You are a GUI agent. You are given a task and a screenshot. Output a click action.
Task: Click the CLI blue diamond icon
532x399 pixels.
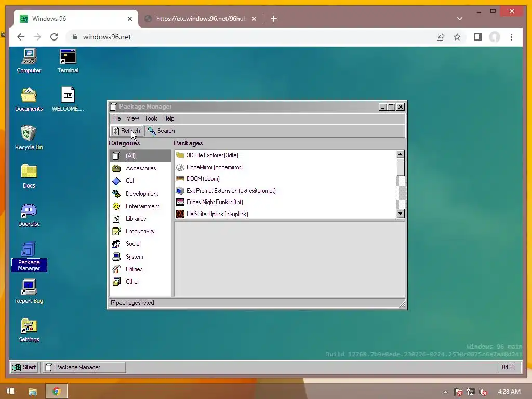116,181
